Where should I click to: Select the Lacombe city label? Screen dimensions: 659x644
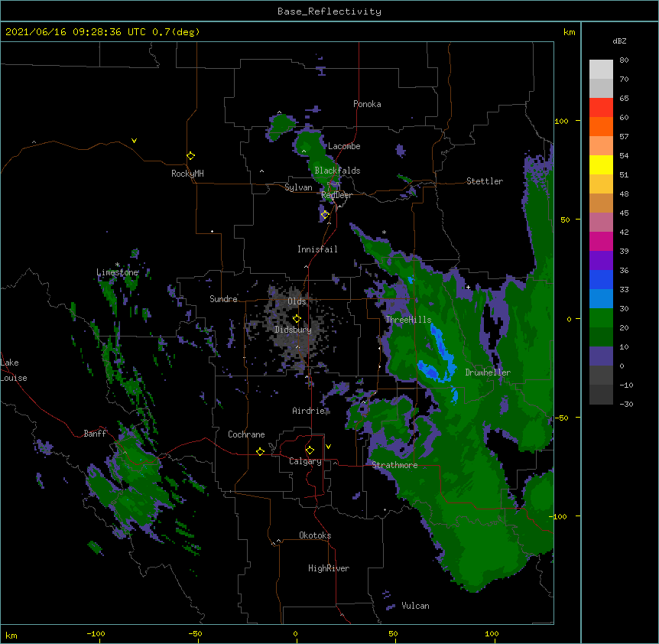tap(344, 146)
